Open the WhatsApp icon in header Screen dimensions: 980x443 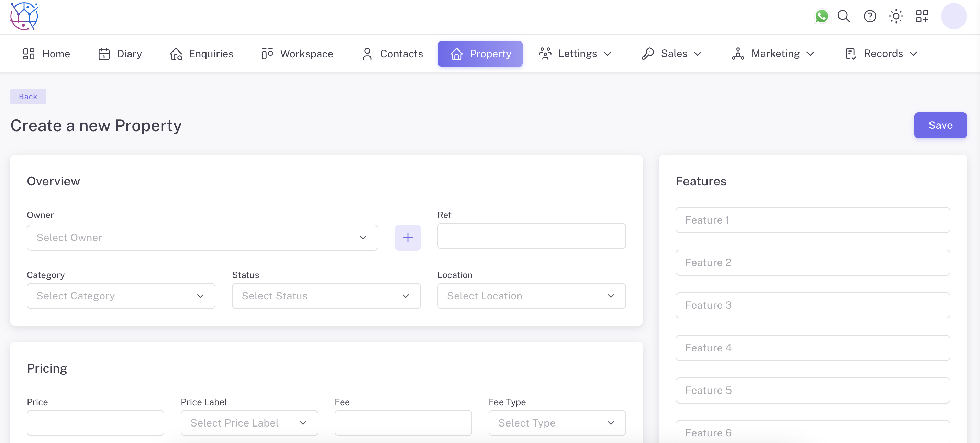tap(821, 16)
